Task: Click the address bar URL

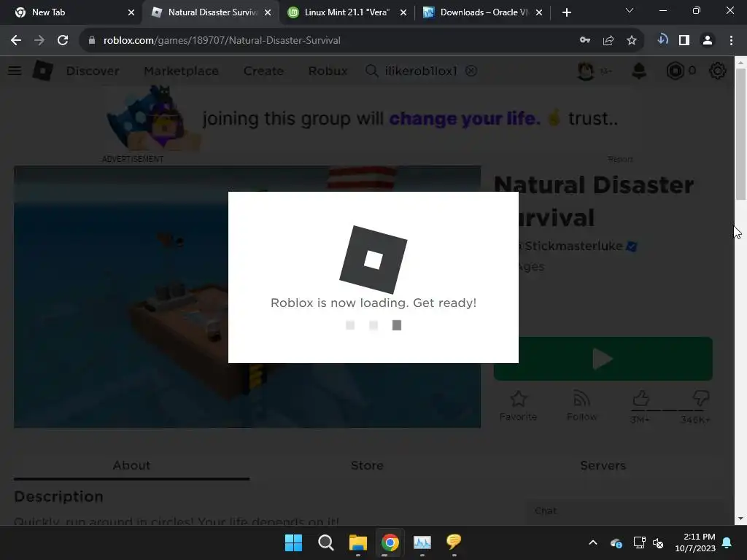Action: point(222,41)
